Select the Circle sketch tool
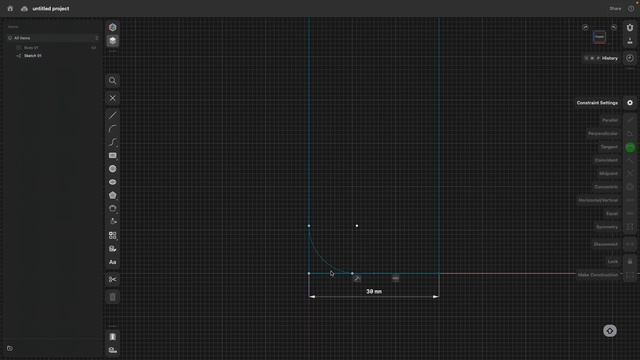This screenshot has height=360, width=640. 113,169
